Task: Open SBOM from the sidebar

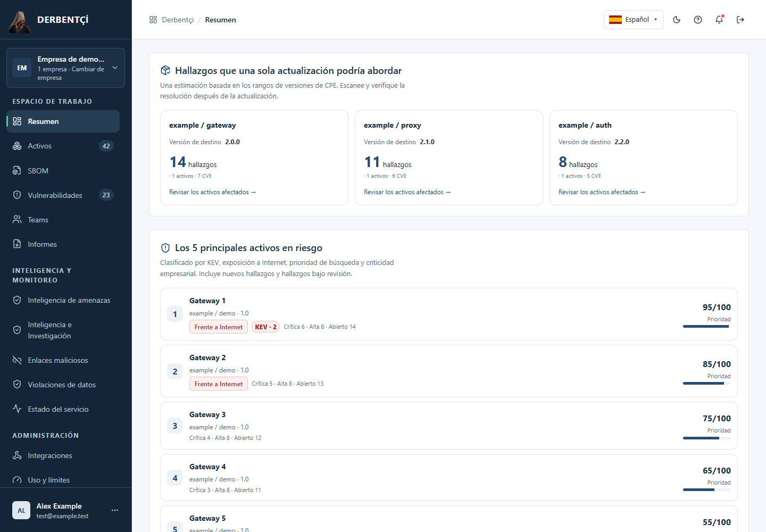Action: click(x=63, y=171)
